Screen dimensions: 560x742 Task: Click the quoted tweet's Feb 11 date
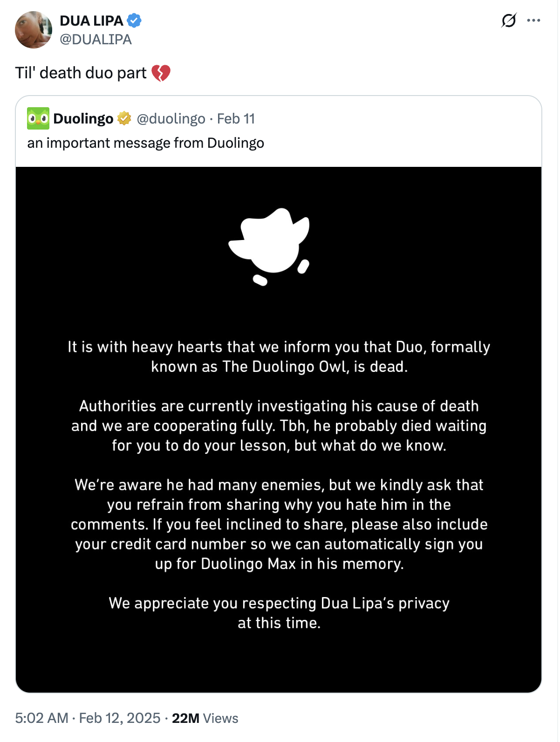click(236, 119)
